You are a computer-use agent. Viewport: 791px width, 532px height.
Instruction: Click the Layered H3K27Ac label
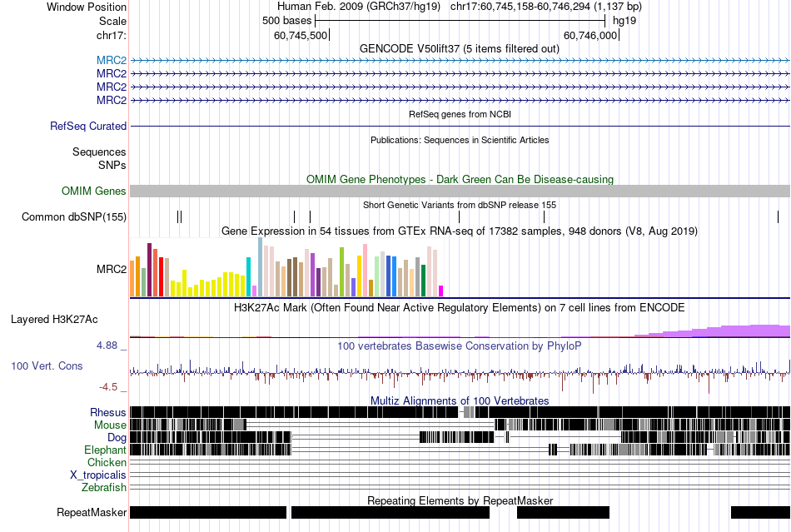point(54,319)
